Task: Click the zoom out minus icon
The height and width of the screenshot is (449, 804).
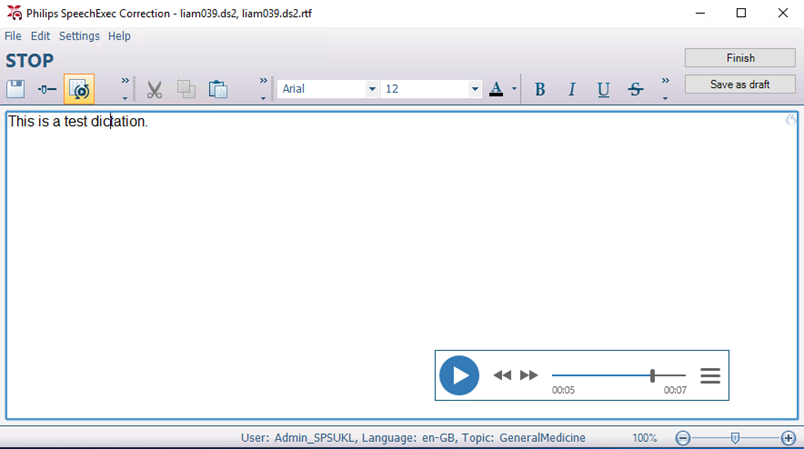Action: (682, 438)
